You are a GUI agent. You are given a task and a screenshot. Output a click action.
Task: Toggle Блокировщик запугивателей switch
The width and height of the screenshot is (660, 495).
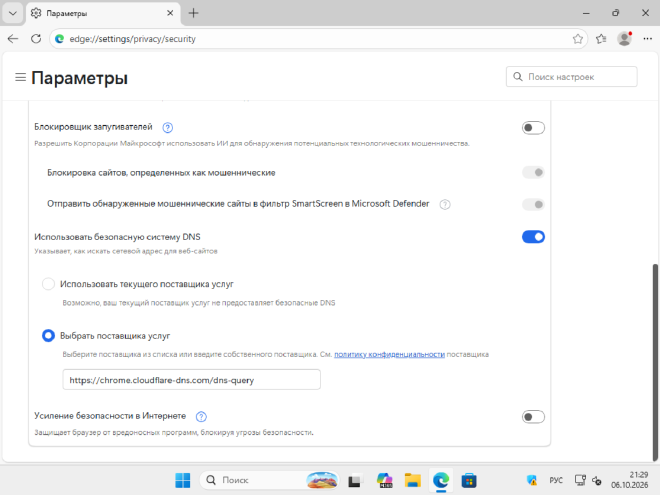click(533, 128)
